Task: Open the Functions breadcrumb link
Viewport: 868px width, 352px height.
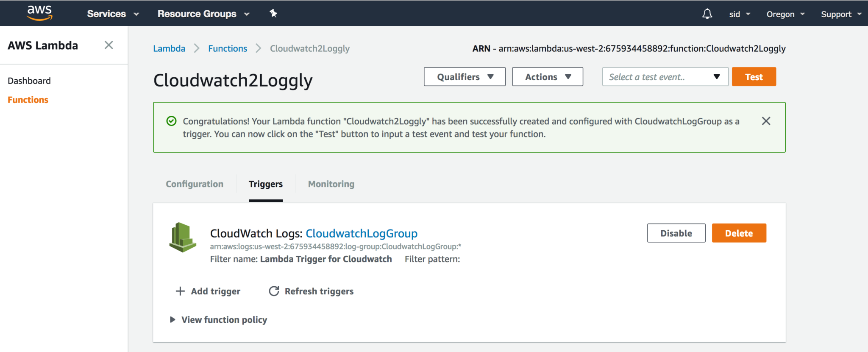Action: tap(228, 48)
